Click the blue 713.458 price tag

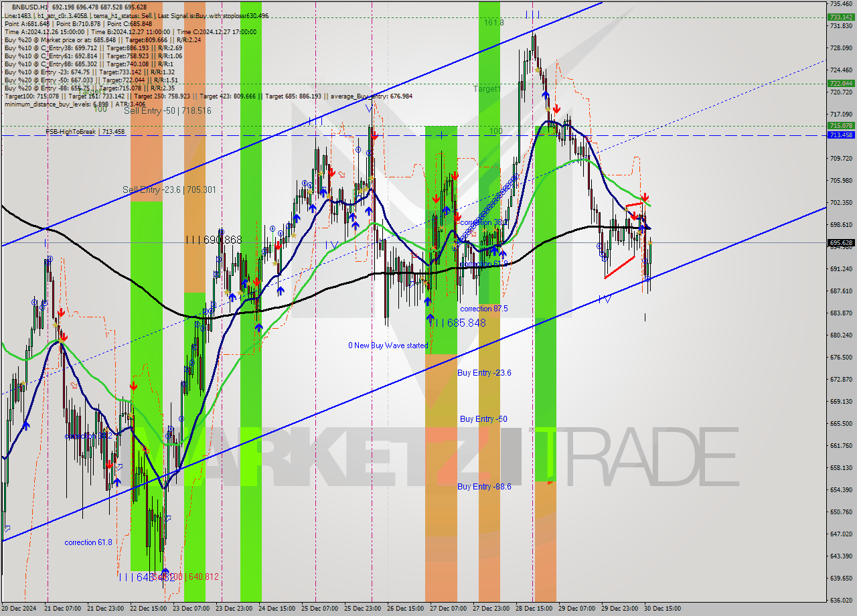(x=841, y=135)
